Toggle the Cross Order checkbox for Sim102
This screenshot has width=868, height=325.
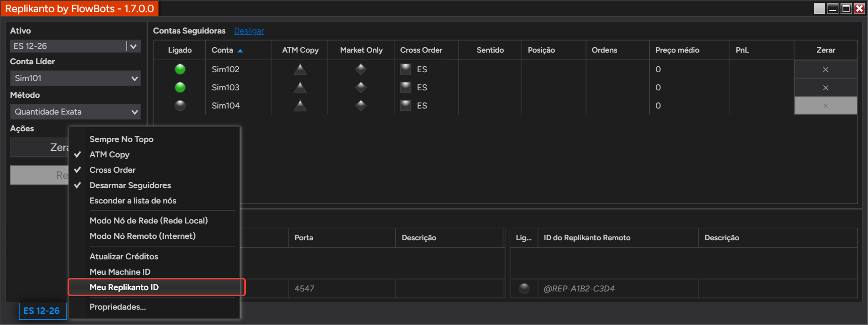coord(406,69)
